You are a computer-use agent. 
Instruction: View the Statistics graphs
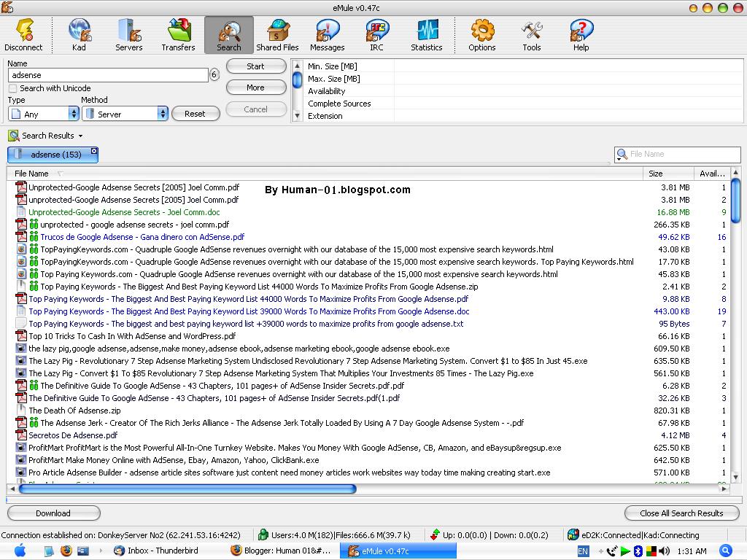pyautogui.click(x=427, y=35)
